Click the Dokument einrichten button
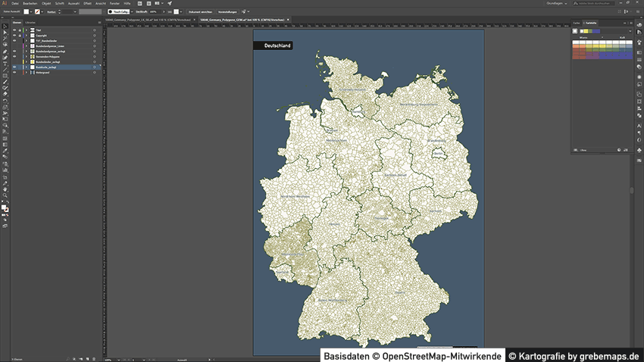Screen dimensions: 644x362 pyautogui.click(x=200, y=12)
